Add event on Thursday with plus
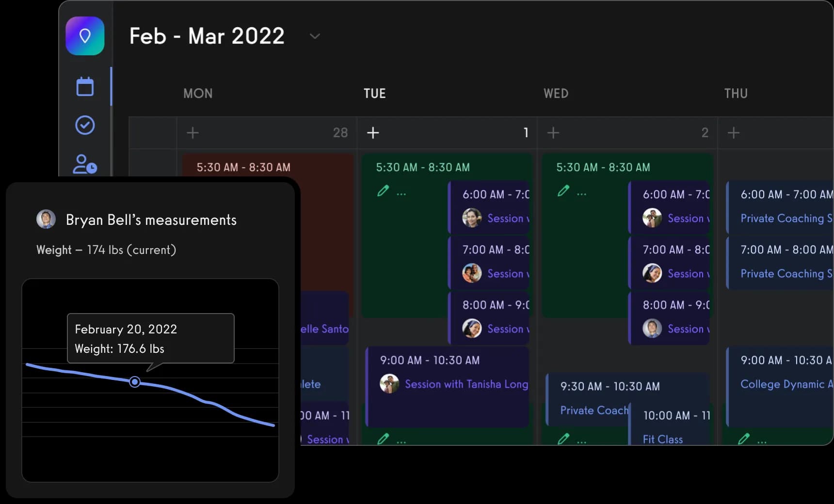This screenshot has height=504, width=834. (734, 132)
